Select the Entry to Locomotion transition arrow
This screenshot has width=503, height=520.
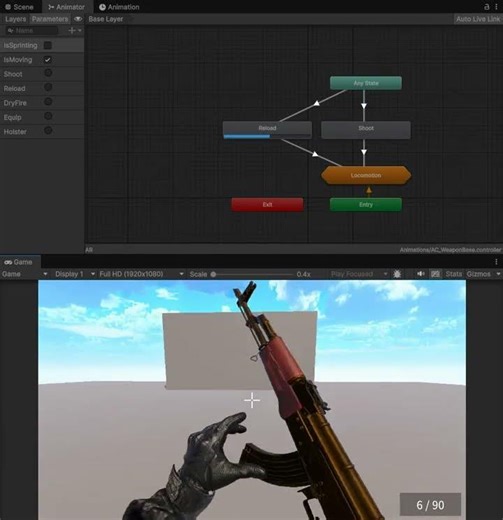pyautogui.click(x=369, y=191)
